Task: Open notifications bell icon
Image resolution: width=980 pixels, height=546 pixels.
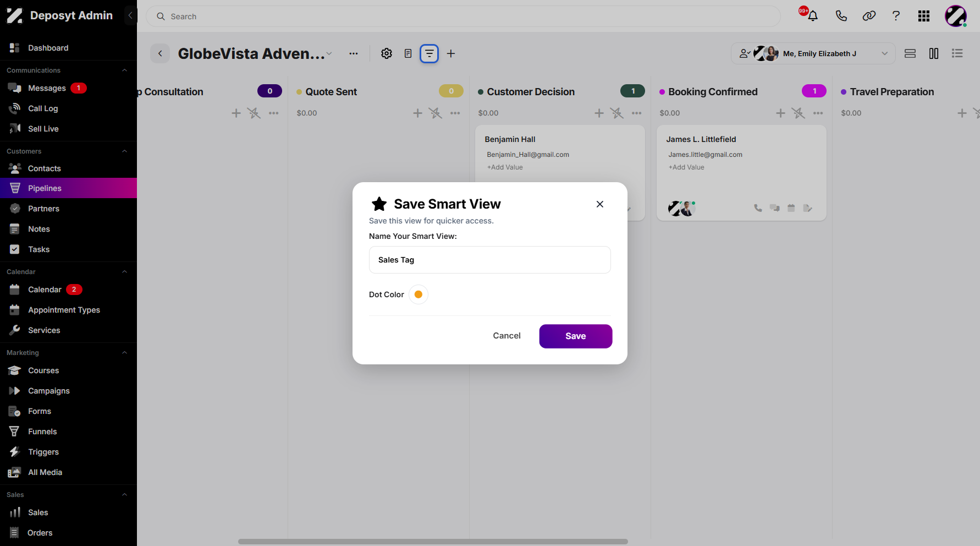Action: point(812,16)
